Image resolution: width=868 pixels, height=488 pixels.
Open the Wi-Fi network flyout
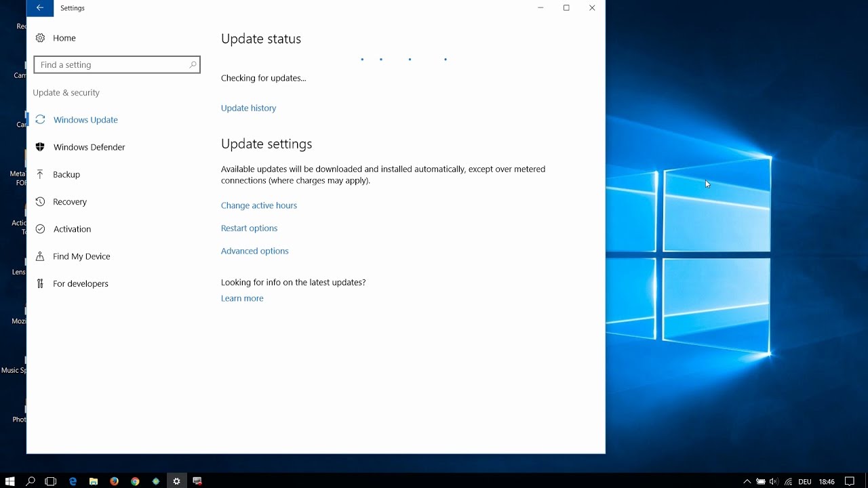[x=788, y=482]
